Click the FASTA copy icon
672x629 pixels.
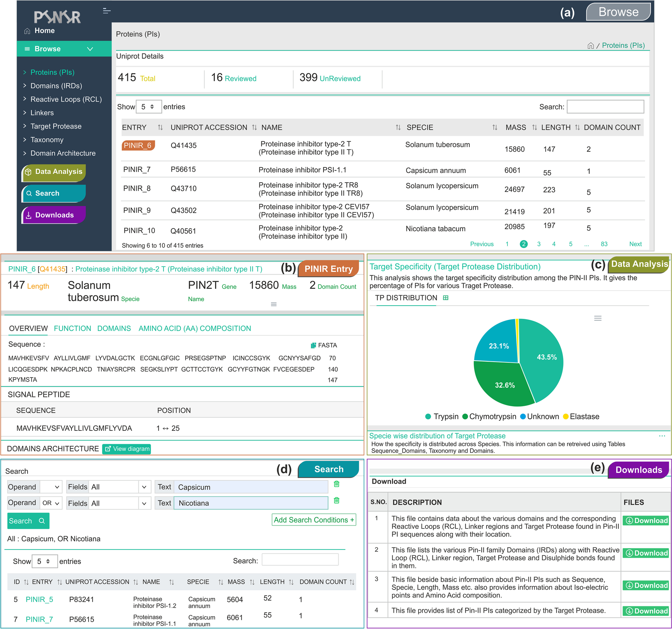(313, 345)
